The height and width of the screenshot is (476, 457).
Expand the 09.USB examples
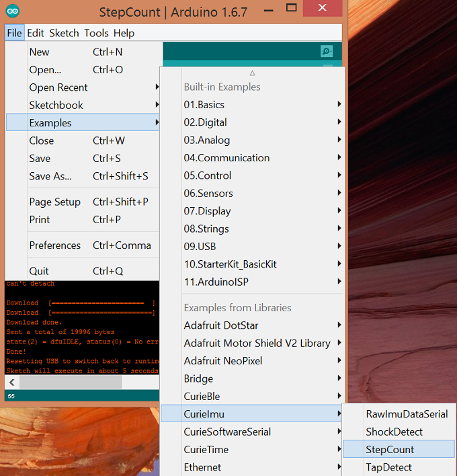[x=253, y=247]
